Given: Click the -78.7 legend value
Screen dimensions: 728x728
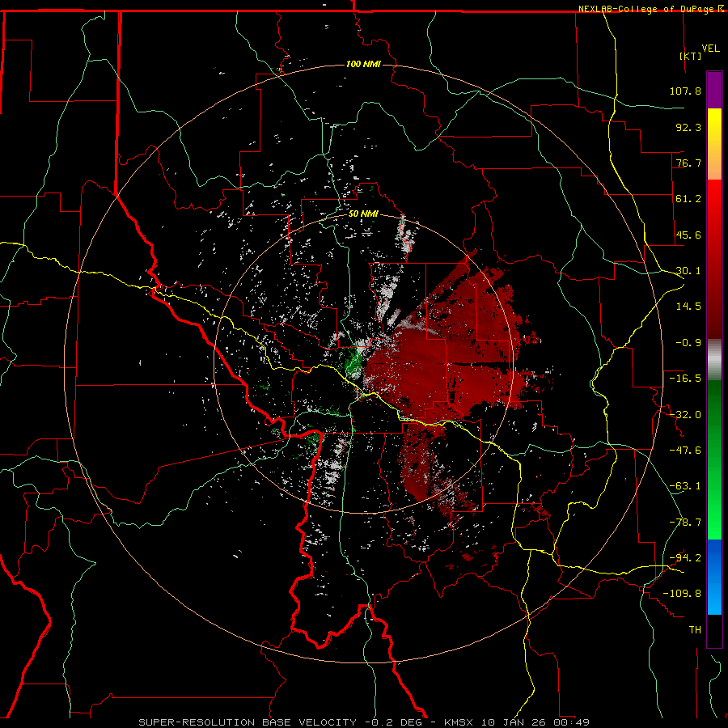Looking at the screenshot, I should tap(685, 523).
